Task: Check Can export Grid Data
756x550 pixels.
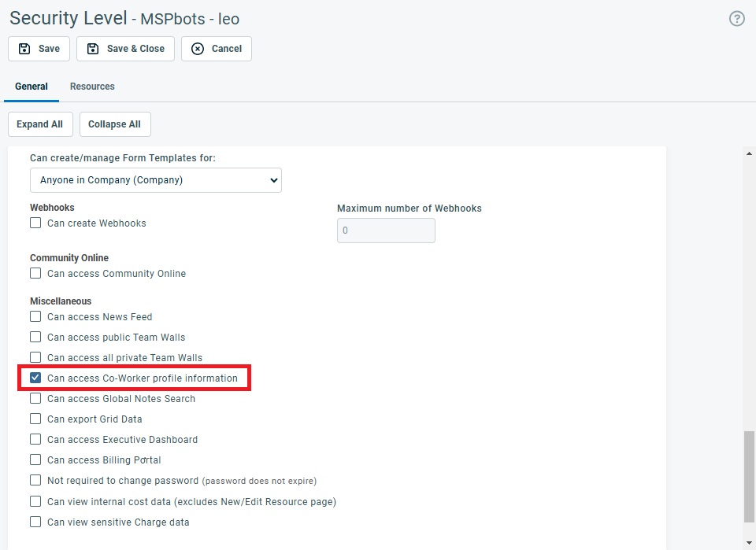Action: [35, 419]
